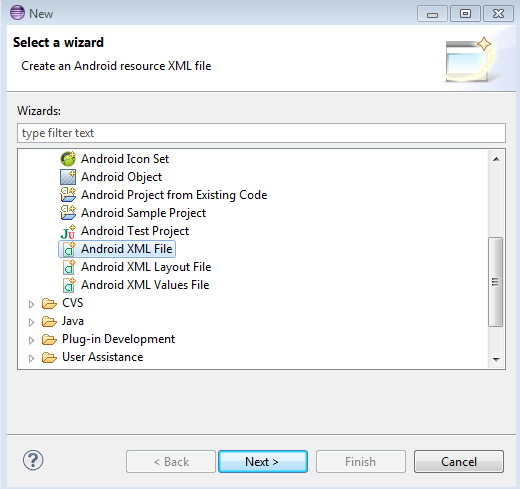The width and height of the screenshot is (520, 489).
Task: Click the JUnit Android Test Project icon
Action: [x=68, y=231]
